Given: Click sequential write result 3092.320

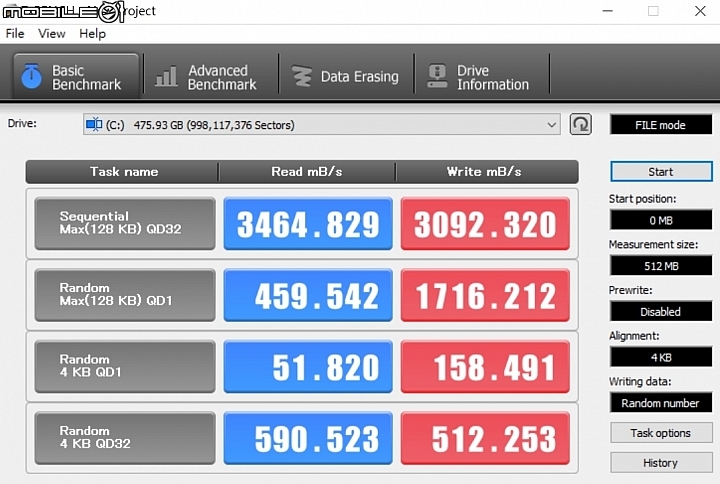Looking at the screenshot, I should point(485,224).
